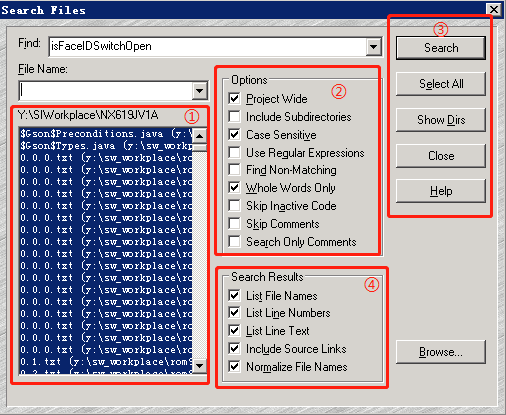506x415 pixels.
Task: Click into the Find text field
Action: pyautogui.click(x=208, y=47)
